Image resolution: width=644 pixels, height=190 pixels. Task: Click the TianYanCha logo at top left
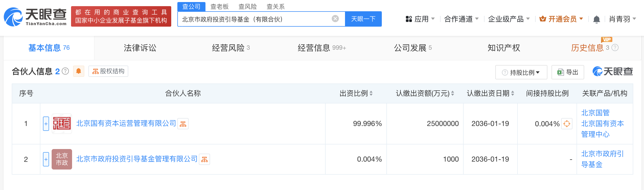point(35,17)
